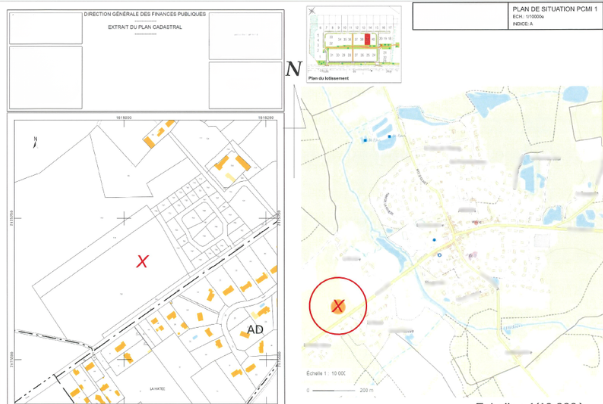
Task: Click the compass symbol atop the lotissement thumbnail
Action: coord(312,11)
